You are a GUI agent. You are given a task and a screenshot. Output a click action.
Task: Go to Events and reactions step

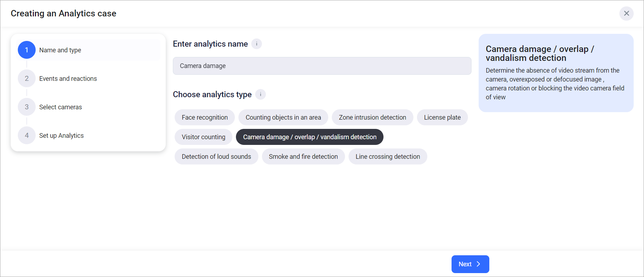(68, 79)
